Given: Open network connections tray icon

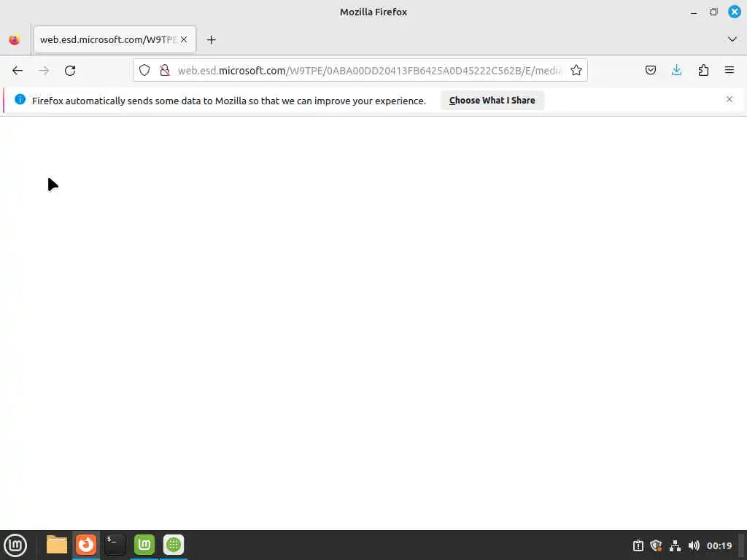Looking at the screenshot, I should pos(675,545).
